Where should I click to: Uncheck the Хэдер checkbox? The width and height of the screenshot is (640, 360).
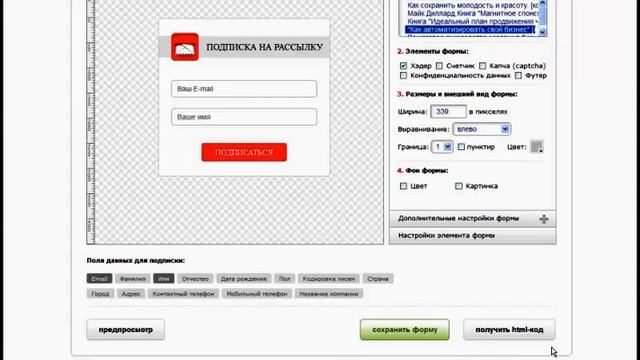tap(403, 66)
